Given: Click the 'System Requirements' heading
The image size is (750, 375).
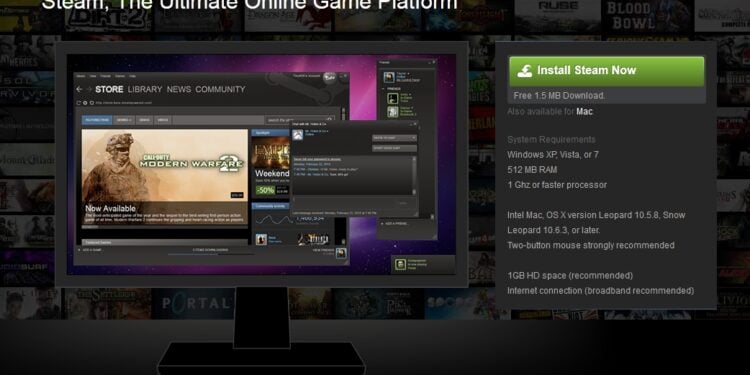Looking at the screenshot, I should tap(551, 140).
